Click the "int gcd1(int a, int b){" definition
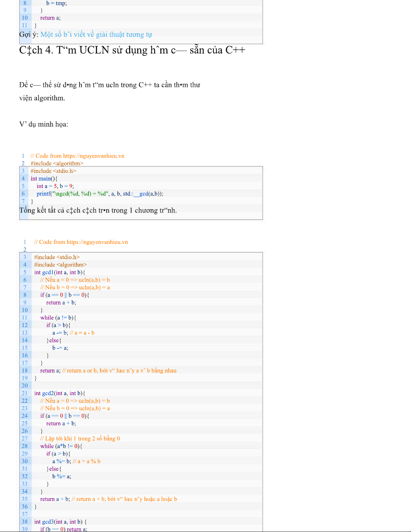Image resolution: width=411 pixels, height=532 pixels. [x=59, y=272]
